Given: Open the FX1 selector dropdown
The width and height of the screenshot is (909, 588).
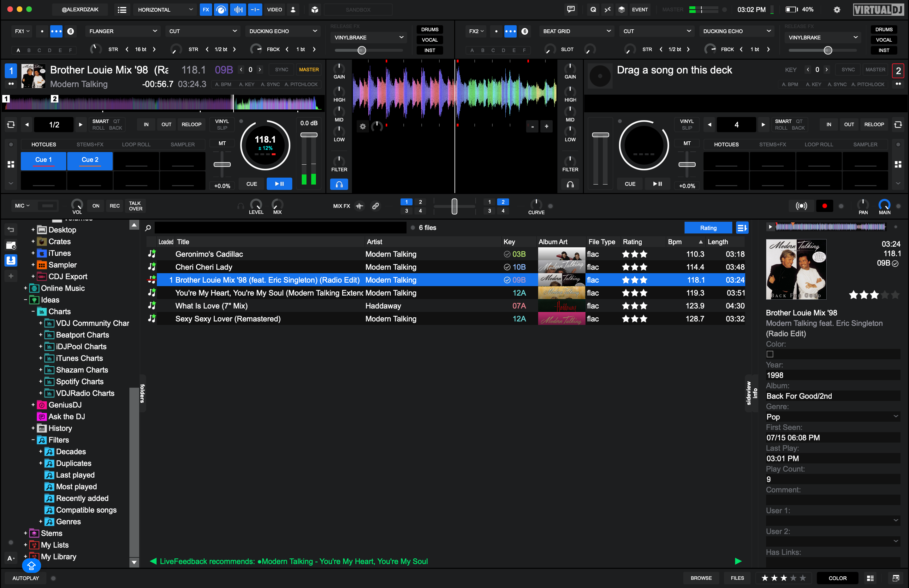Looking at the screenshot, I should pyautogui.click(x=22, y=31).
